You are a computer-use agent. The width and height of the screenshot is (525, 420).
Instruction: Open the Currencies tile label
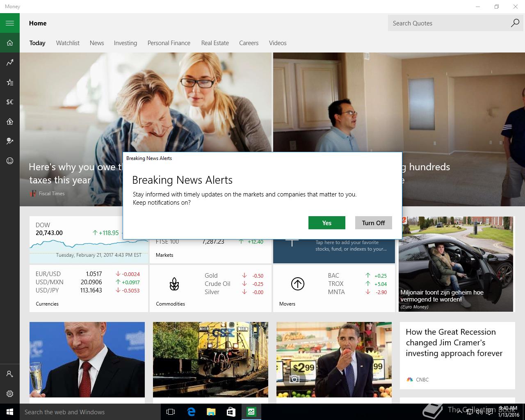[47, 304]
